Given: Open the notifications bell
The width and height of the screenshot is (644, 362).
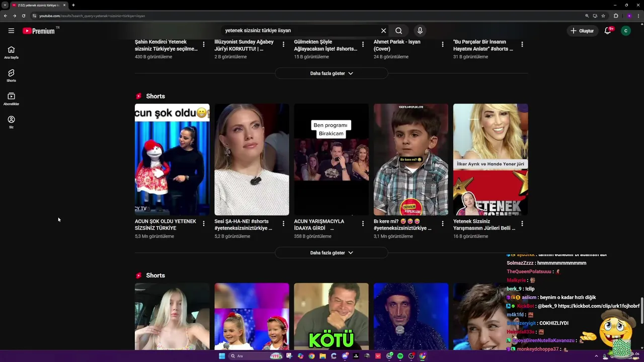Looking at the screenshot, I should [x=608, y=31].
